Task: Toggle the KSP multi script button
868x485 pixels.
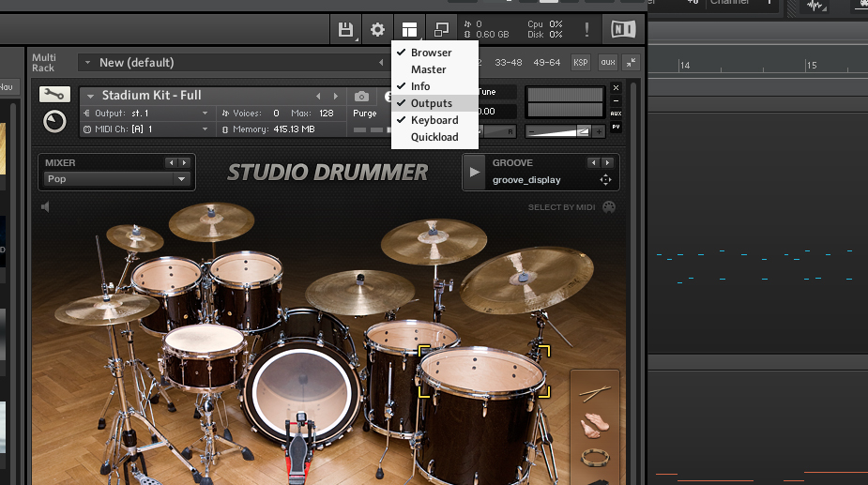Action: pyautogui.click(x=581, y=63)
